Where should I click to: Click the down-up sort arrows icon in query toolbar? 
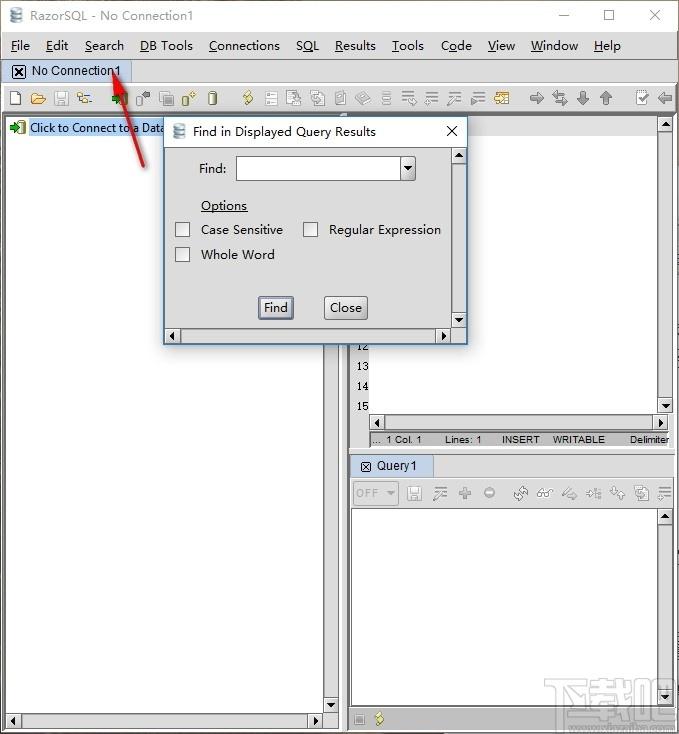tap(617, 493)
